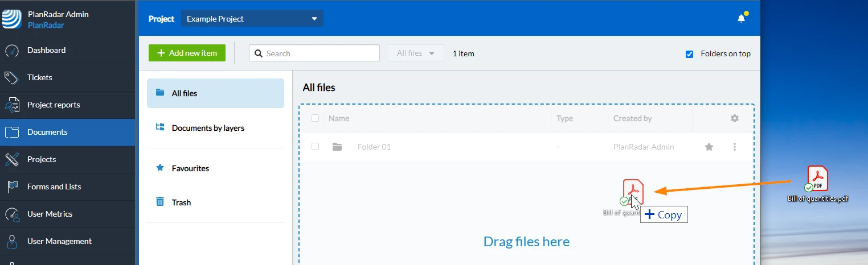868x265 pixels.
Task: Click the Drag files here text
Action: coord(526,241)
